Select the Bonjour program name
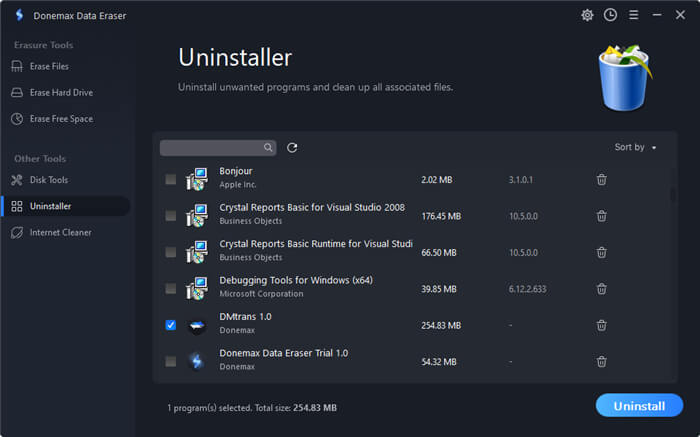Viewport: 700px width, 437px height. pos(236,171)
